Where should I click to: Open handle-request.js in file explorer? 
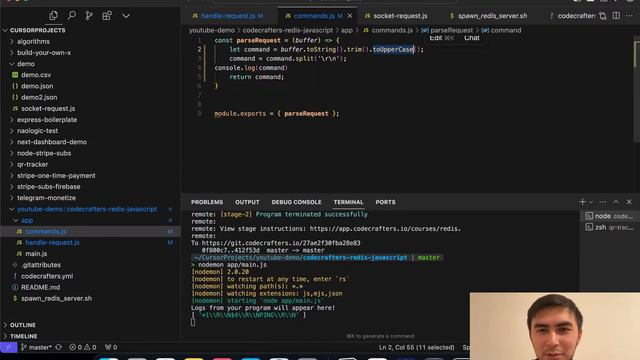tap(52, 242)
